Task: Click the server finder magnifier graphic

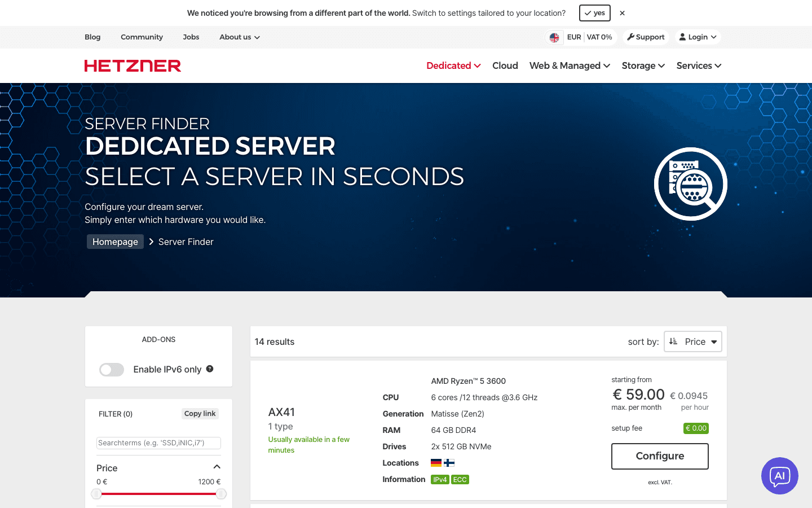Action: (690, 184)
